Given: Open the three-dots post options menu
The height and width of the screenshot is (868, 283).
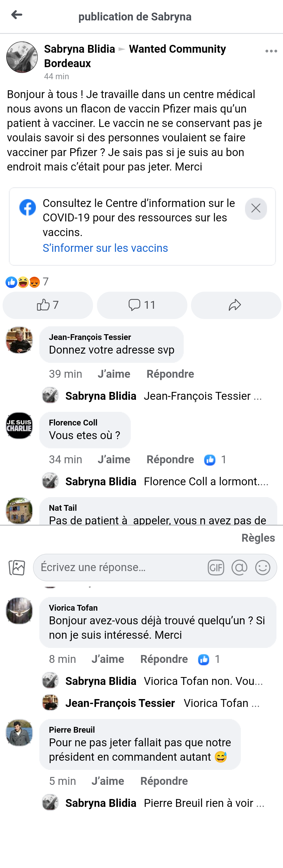Looking at the screenshot, I should coord(271,51).
